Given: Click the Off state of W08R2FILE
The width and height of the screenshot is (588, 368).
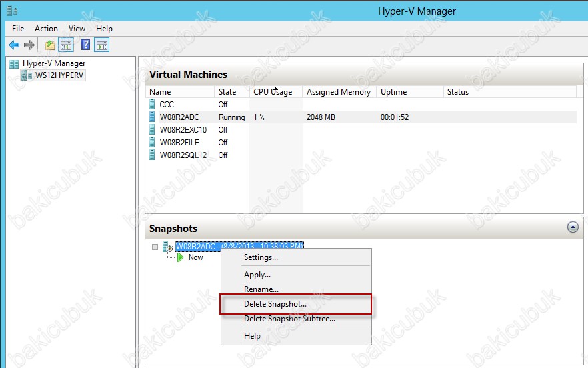Looking at the screenshot, I should point(223,143).
